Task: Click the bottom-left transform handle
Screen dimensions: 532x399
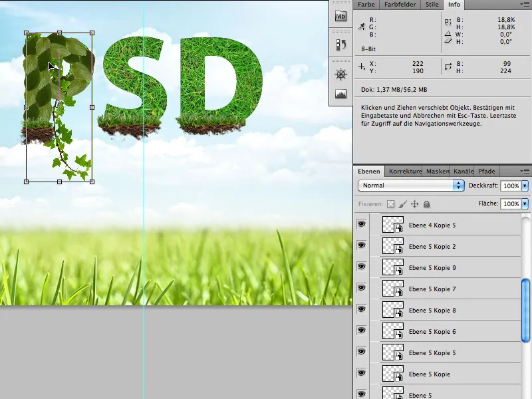Action: 27,182
